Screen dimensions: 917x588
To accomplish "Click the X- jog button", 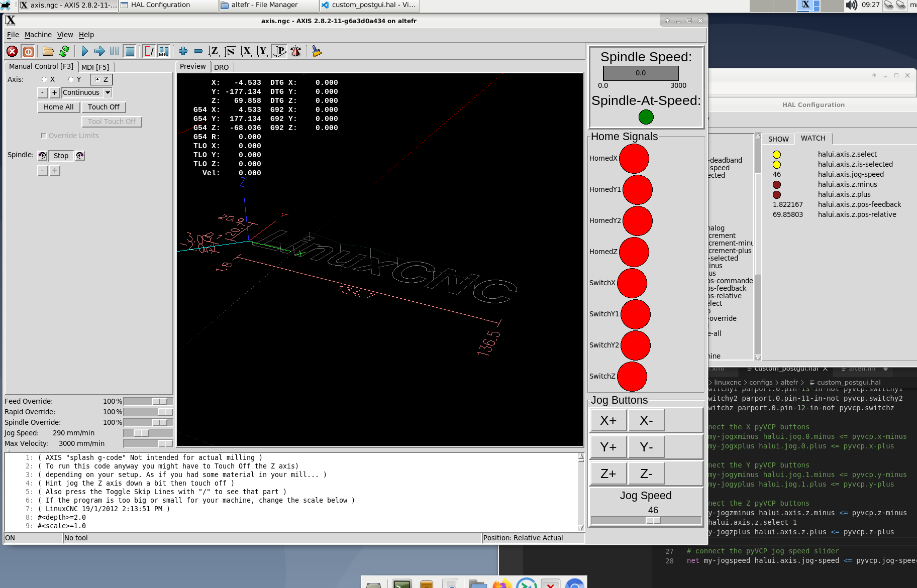I will point(647,420).
